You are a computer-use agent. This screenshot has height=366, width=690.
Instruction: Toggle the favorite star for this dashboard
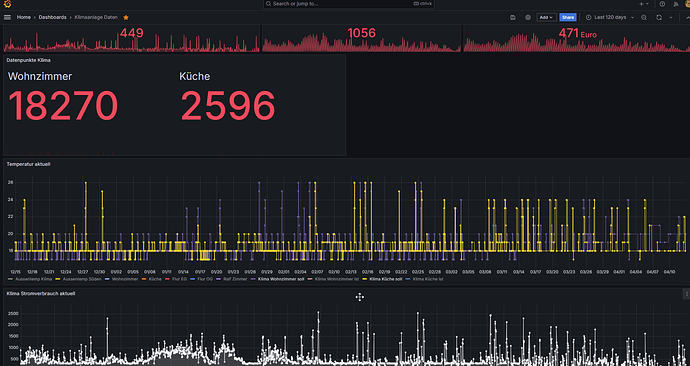(x=126, y=17)
